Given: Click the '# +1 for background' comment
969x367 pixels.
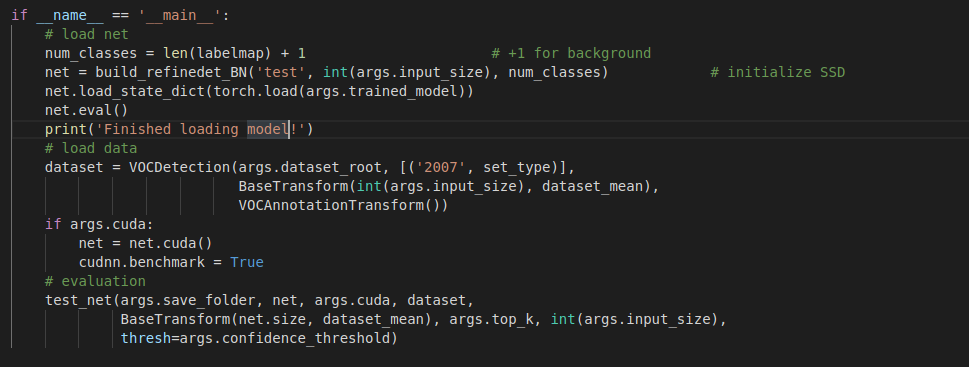Looking at the screenshot, I should pos(571,54).
